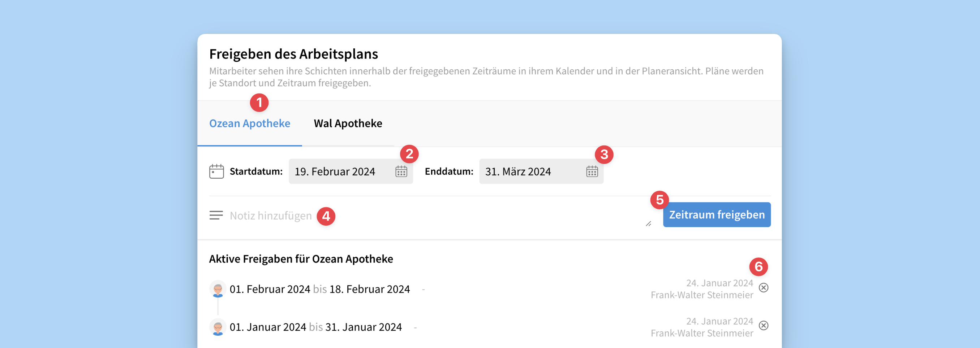Switch to the Wal Apotheke tab

[x=348, y=123]
